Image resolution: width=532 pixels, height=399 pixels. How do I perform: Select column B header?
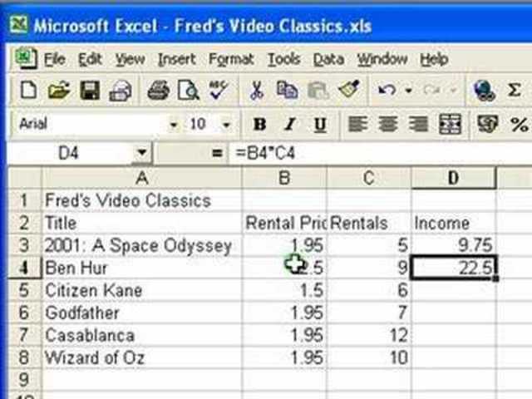coord(284,177)
